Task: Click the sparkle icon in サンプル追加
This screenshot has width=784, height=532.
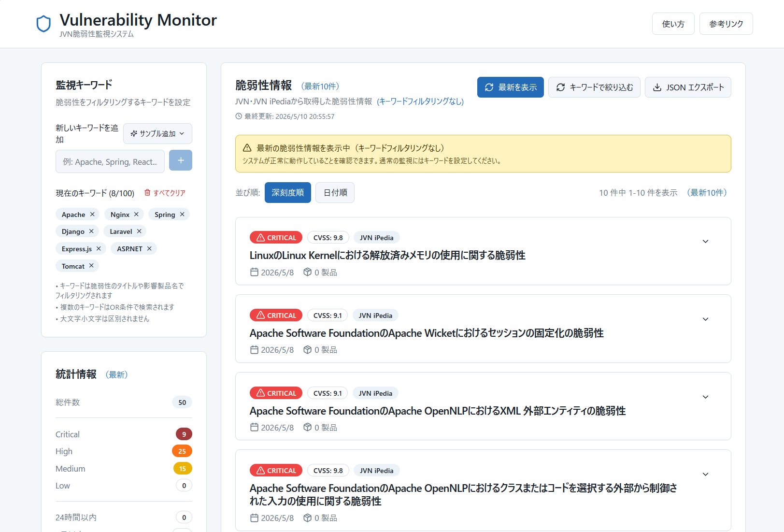Action: [134, 133]
